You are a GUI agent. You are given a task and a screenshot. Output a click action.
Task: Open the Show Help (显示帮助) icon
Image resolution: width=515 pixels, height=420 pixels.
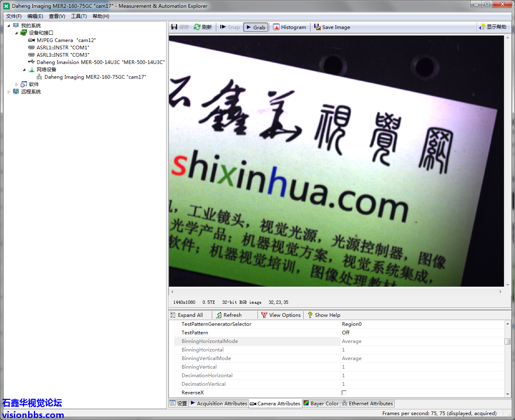point(482,27)
